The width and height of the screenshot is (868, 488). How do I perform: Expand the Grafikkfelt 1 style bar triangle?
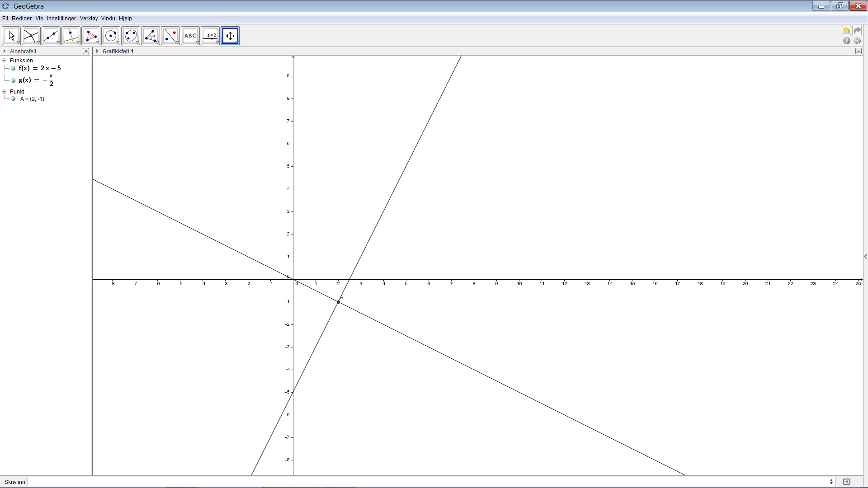tap(97, 52)
